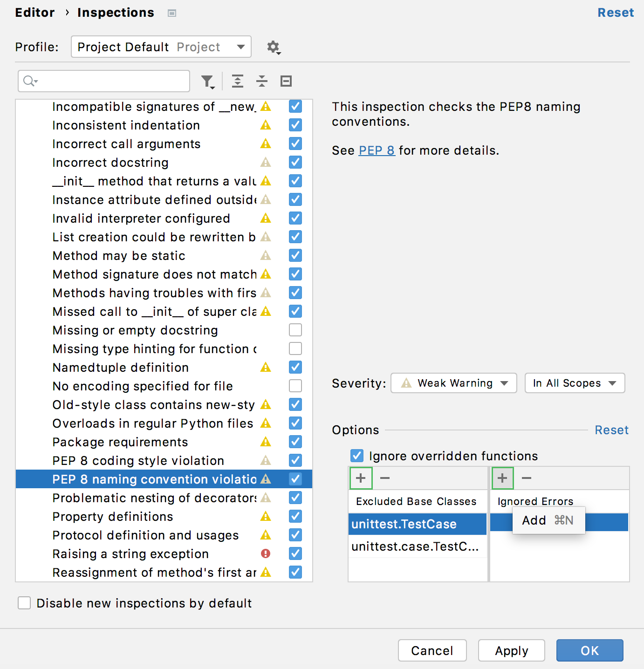
Task: Click the reset to empty square icon
Action: (286, 82)
